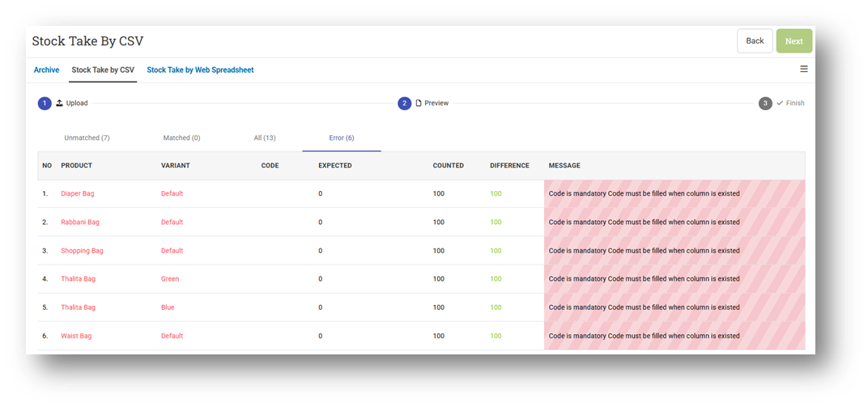This screenshot has width=868, height=407.
Task: Select the Preview step circle numbered 2
Action: (x=405, y=104)
